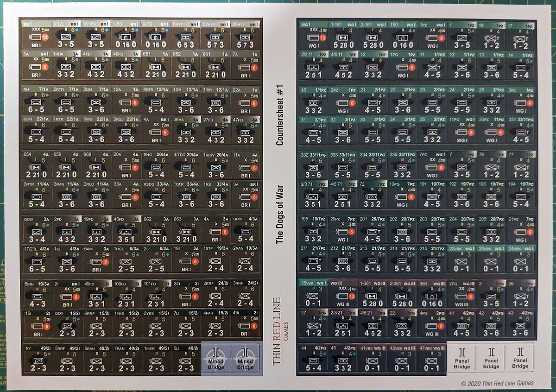
Task: Pick the 3RGJ mechanized infantry counter
Action: pyautogui.click(x=126, y=129)
